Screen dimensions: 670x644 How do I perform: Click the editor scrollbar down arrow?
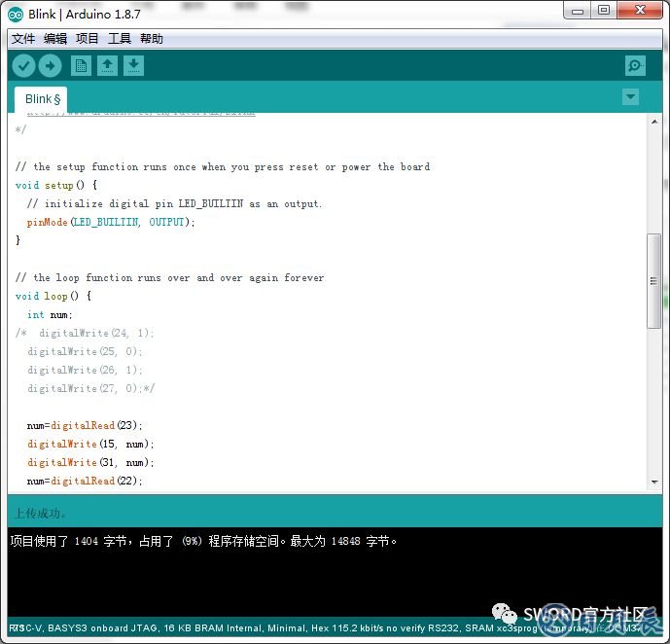tap(654, 482)
